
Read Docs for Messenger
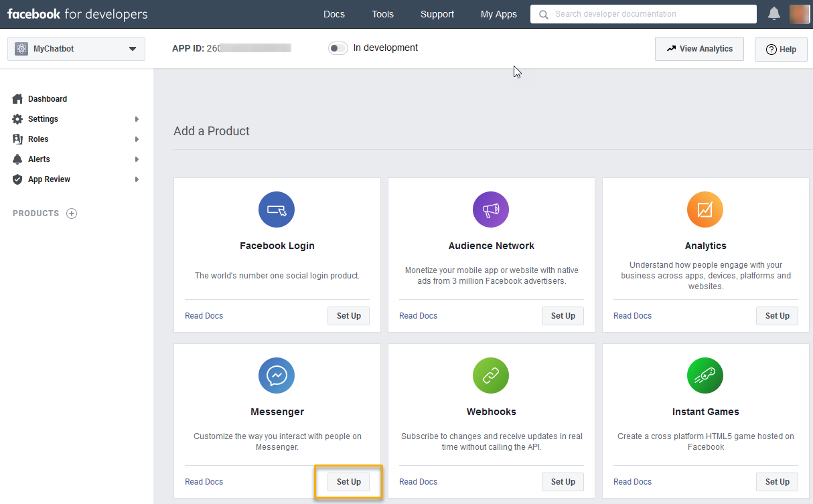204,482
